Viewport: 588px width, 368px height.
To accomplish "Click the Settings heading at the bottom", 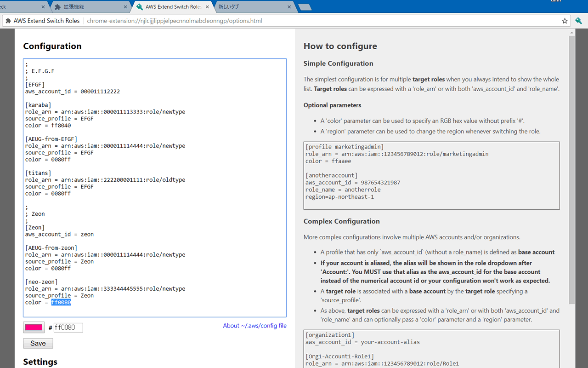I will (x=40, y=362).
